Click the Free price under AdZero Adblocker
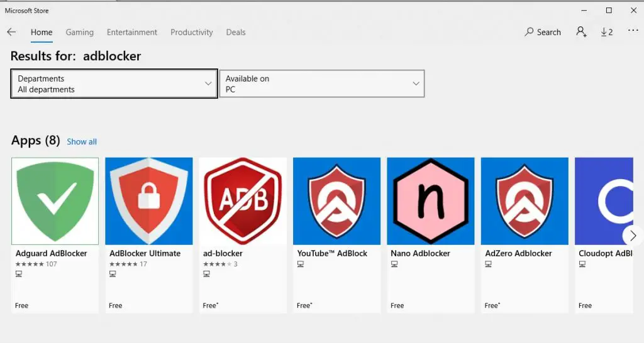 tap(492, 306)
